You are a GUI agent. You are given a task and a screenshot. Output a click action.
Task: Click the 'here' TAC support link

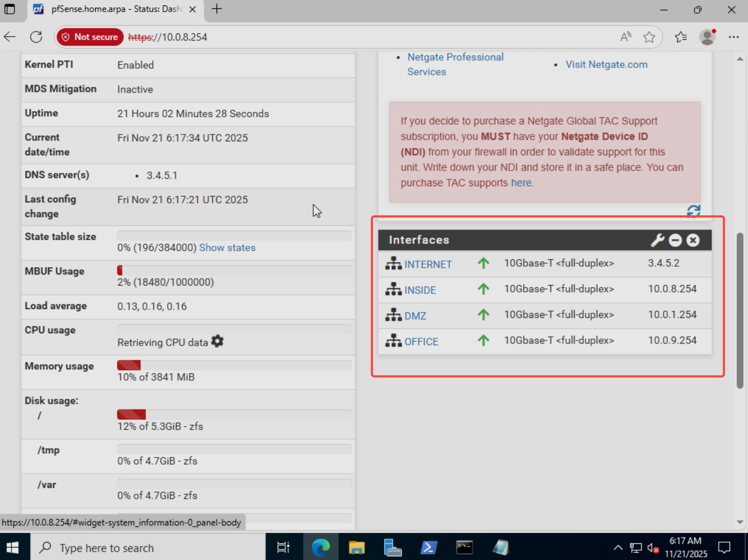pyautogui.click(x=521, y=183)
